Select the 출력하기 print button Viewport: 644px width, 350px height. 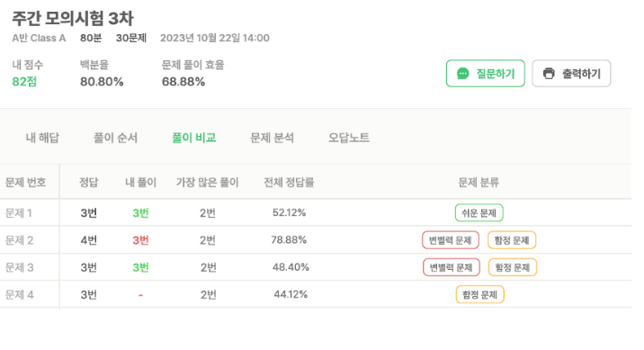[571, 74]
